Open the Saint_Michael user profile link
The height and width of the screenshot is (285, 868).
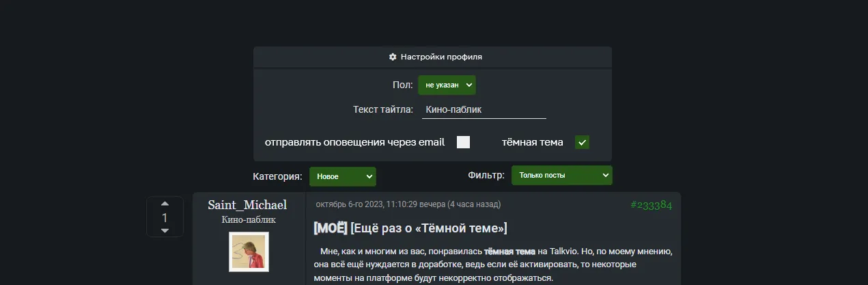(247, 205)
